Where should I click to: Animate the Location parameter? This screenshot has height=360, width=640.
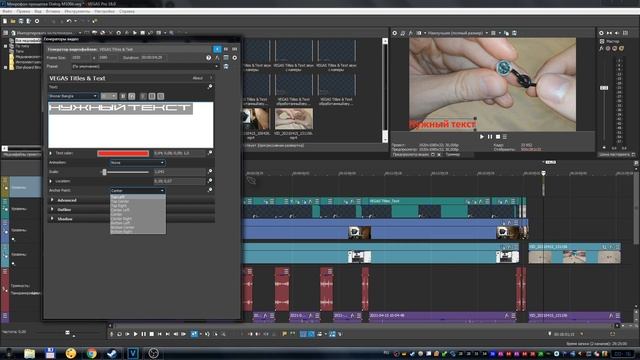tap(210, 181)
